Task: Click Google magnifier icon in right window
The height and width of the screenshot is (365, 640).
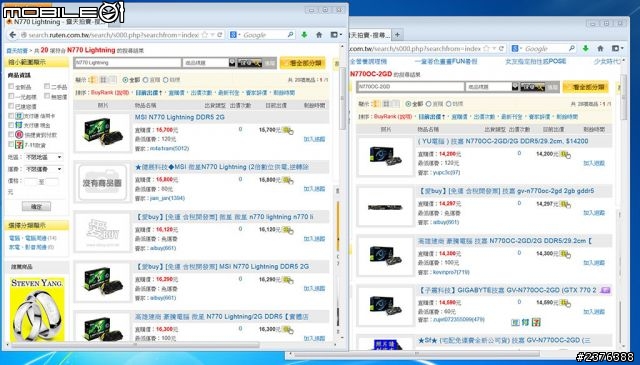Action: (572, 49)
